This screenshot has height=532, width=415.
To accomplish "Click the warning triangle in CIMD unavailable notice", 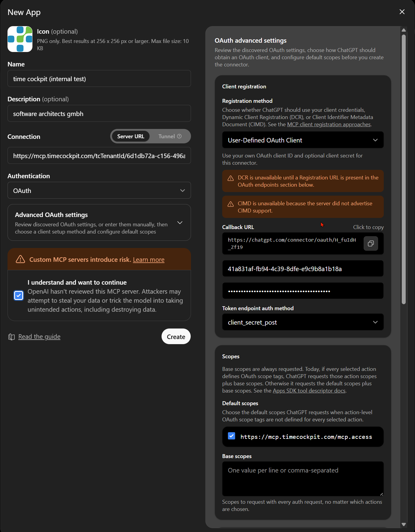I will click(231, 204).
